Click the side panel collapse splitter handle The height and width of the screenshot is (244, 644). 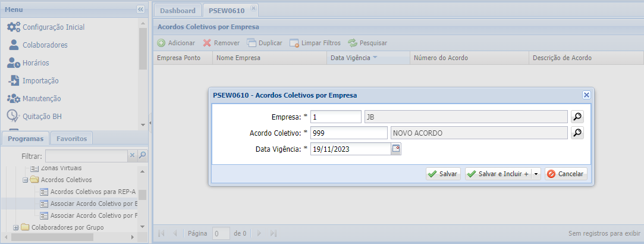[x=150, y=122]
